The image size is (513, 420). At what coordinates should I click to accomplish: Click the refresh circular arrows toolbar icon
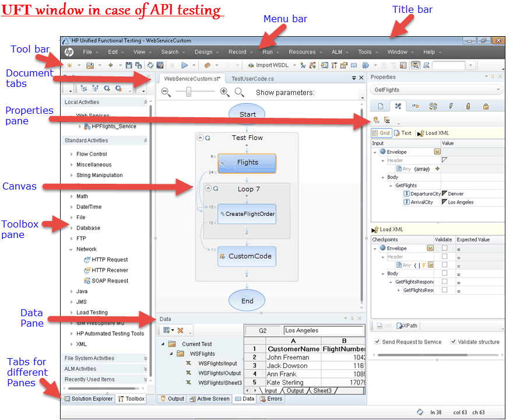pos(150,65)
